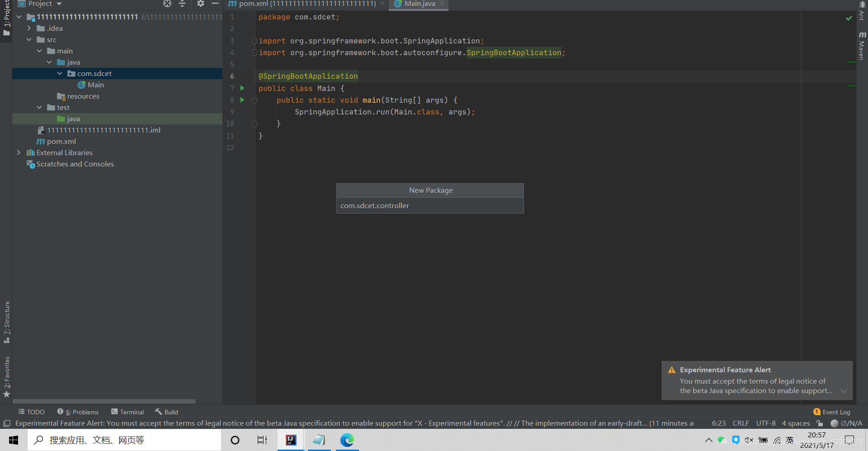Click the green inspection checkmark icon
This screenshot has height=451, width=868.
[x=849, y=18]
